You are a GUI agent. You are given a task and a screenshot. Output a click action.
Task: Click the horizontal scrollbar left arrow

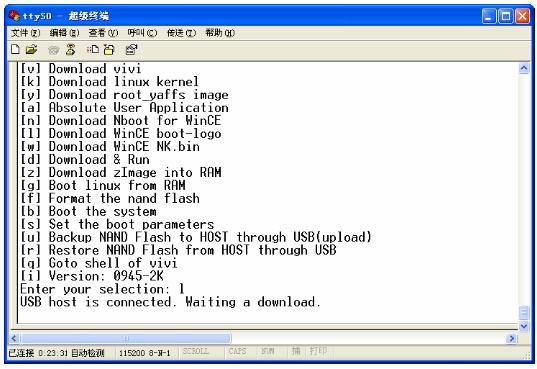click(x=14, y=339)
